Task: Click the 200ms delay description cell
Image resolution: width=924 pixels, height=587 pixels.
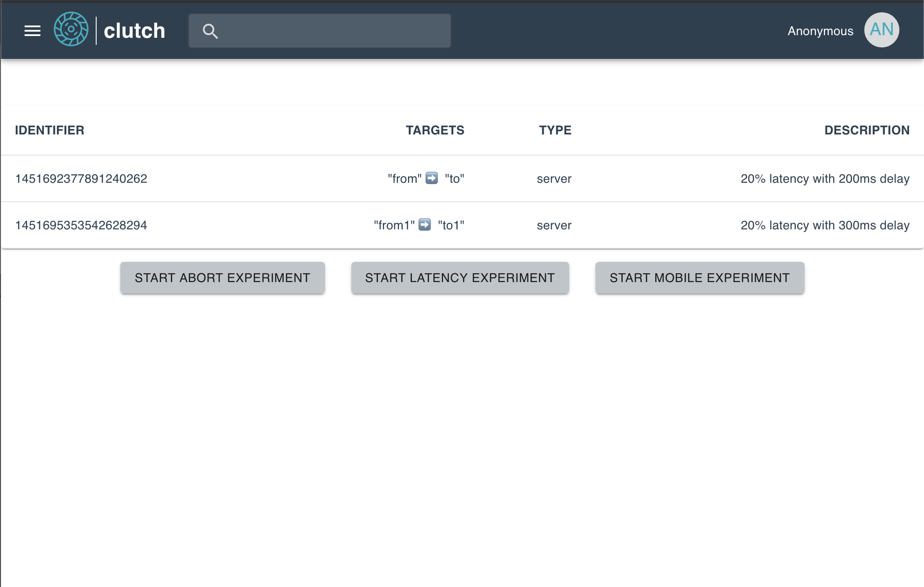Action: [825, 179]
